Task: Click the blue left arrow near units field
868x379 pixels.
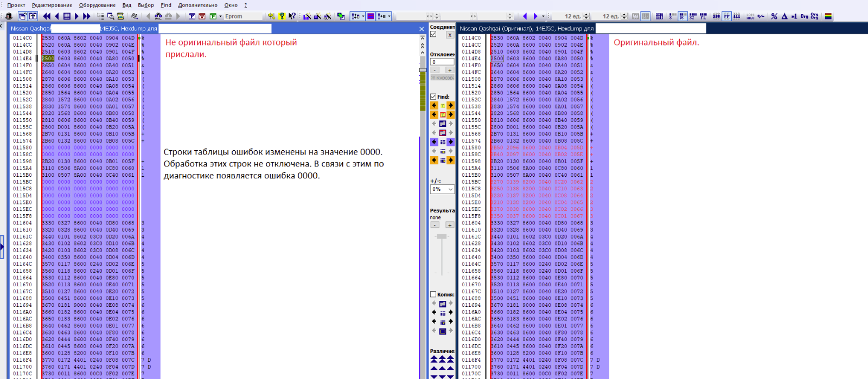Action: (x=525, y=16)
